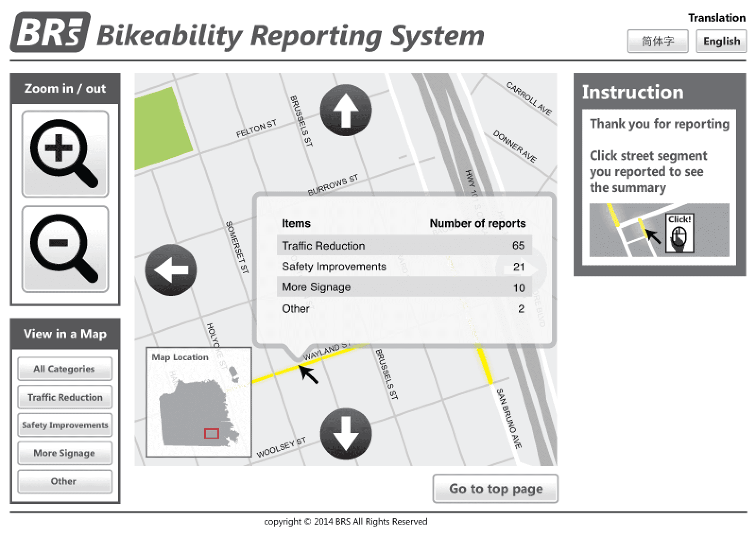Click the zoom out magnifier icon

click(x=65, y=249)
